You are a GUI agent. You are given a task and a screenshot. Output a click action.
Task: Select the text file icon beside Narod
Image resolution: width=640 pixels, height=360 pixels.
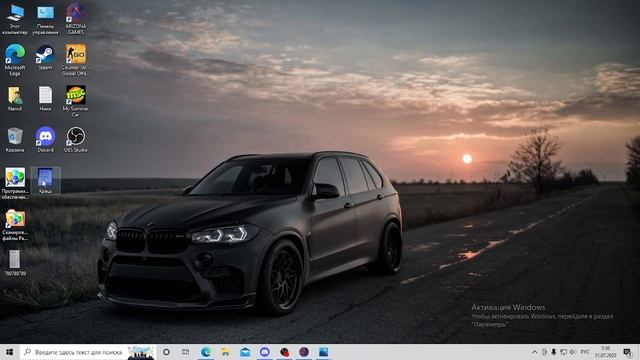pyautogui.click(x=45, y=99)
